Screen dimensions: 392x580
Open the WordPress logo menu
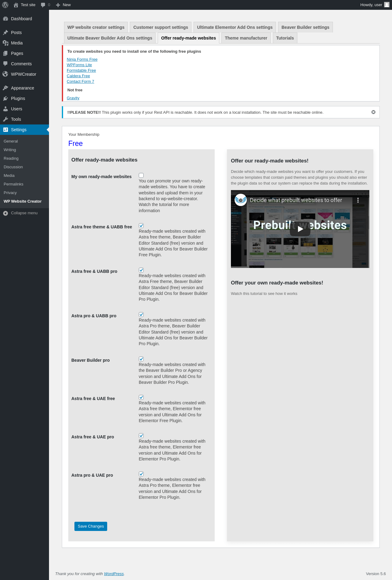(x=5, y=5)
